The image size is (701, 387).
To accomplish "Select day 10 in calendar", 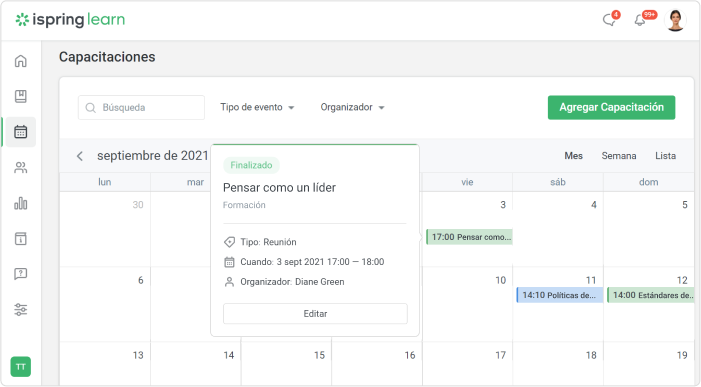I will pyautogui.click(x=500, y=280).
